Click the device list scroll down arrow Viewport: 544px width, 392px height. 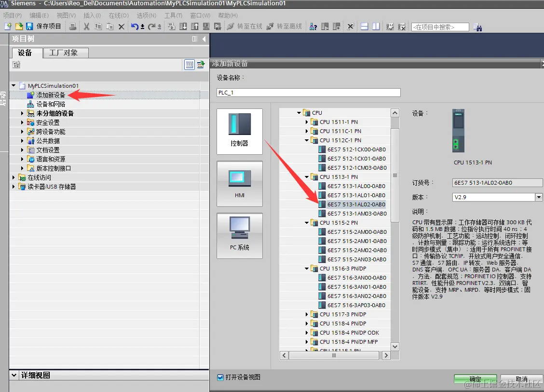(x=395, y=347)
